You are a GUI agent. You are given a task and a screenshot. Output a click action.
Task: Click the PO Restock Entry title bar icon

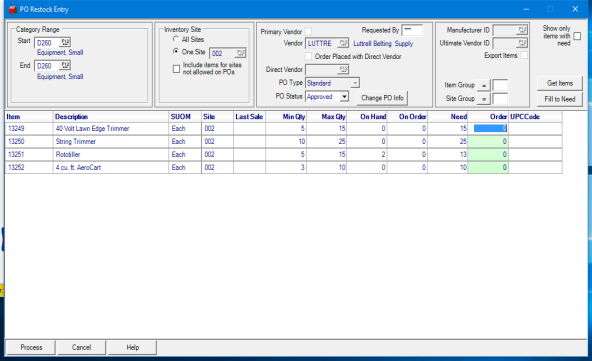pos(12,9)
